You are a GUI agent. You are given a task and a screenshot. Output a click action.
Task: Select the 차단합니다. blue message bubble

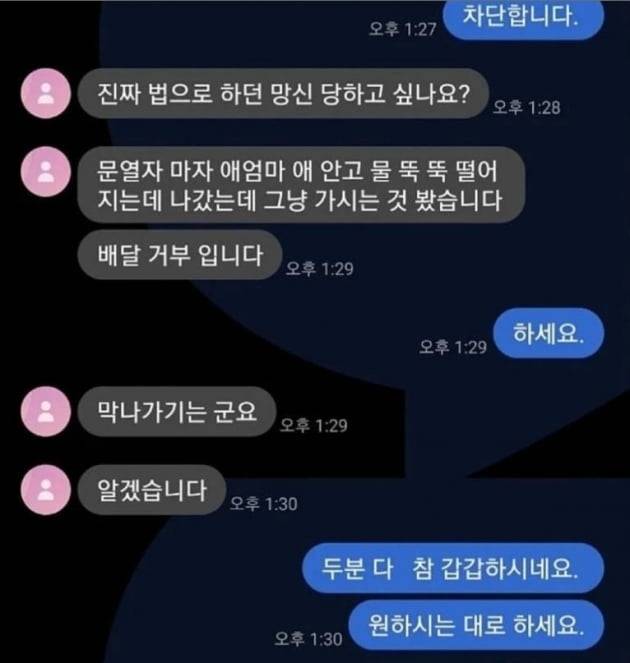coord(523,18)
